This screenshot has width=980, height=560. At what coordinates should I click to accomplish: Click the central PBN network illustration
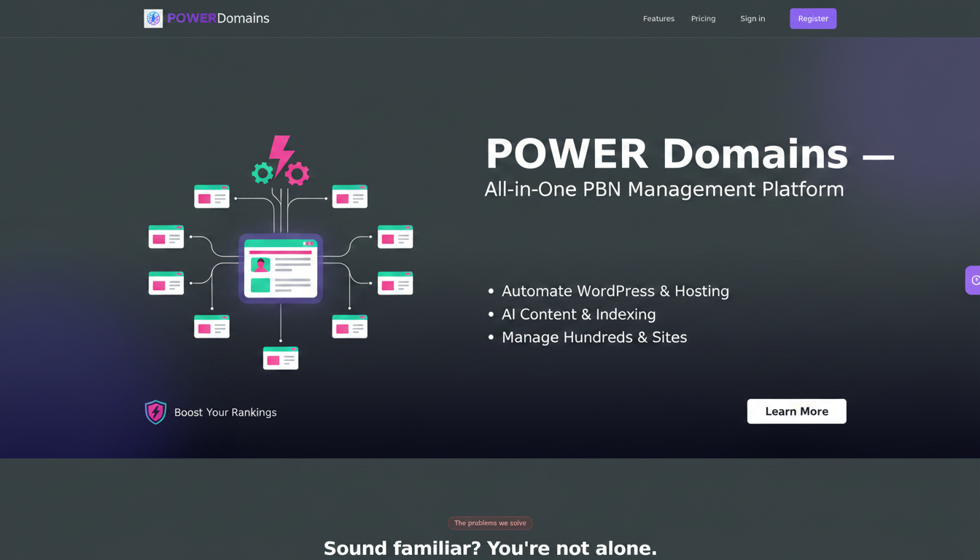tap(281, 252)
